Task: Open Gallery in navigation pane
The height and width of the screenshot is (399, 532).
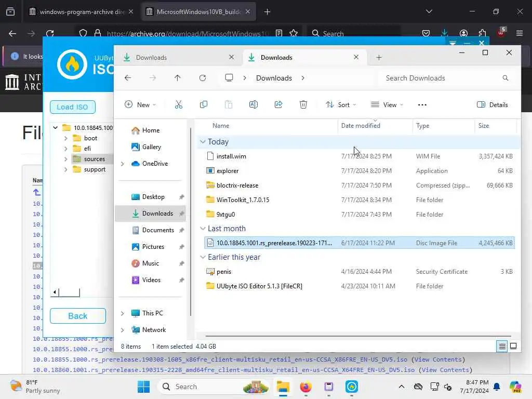Action: tap(151, 147)
